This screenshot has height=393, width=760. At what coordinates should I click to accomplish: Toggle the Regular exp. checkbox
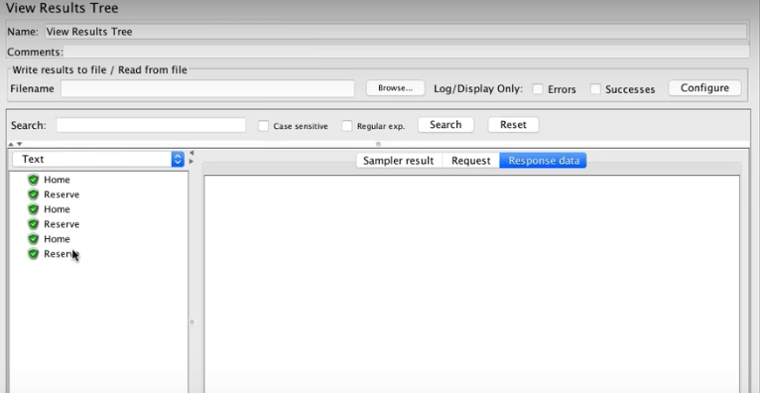(x=347, y=126)
